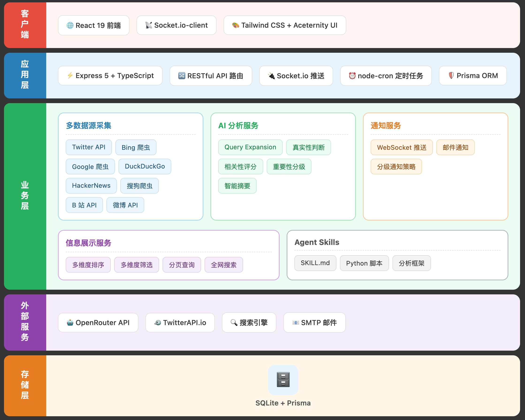Click the lightning bolt icon for Express 5
The height and width of the screenshot is (420, 525).
(70, 76)
